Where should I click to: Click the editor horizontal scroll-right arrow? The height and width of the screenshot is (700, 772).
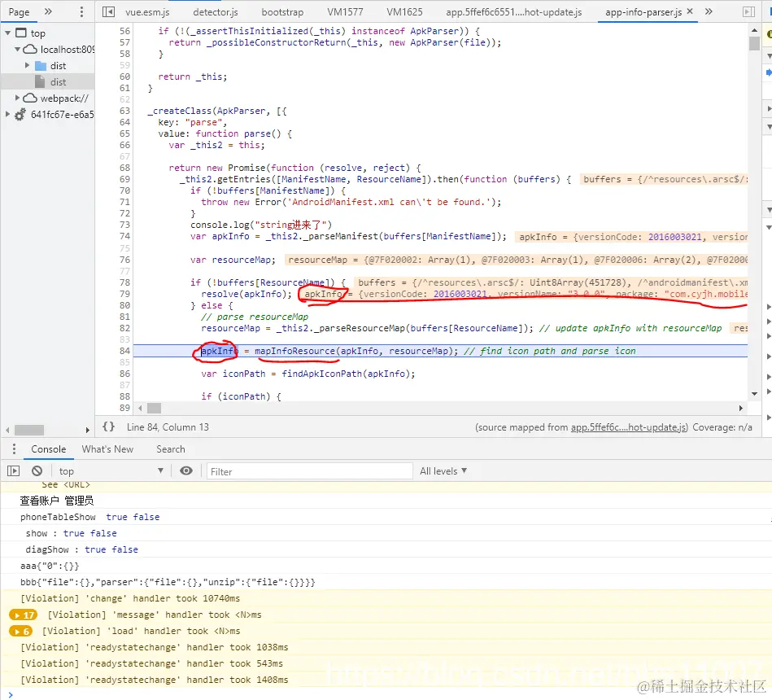740,408
